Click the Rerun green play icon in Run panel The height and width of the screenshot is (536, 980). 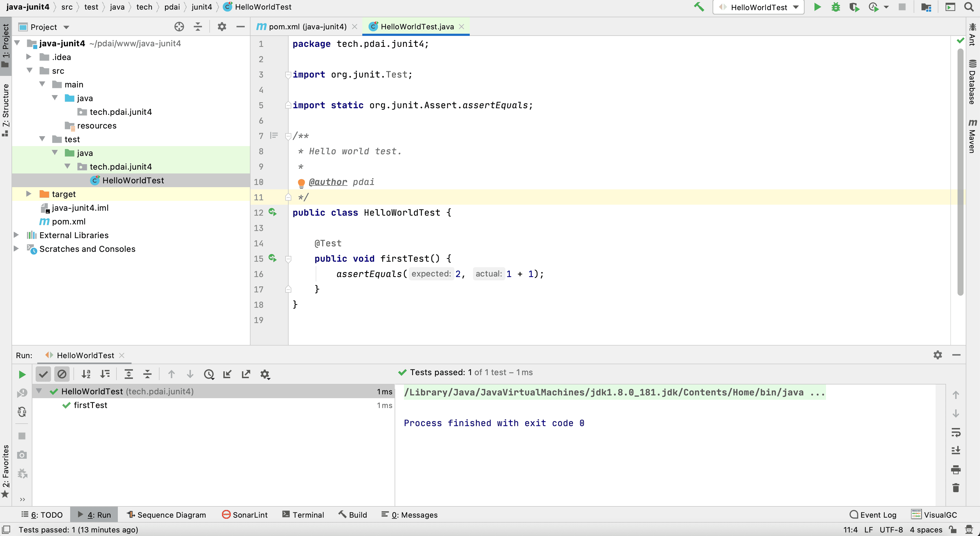pos(22,374)
